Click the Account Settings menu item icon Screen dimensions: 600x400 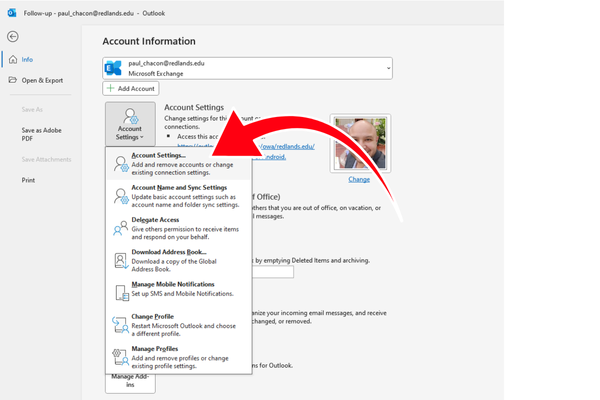(x=120, y=162)
